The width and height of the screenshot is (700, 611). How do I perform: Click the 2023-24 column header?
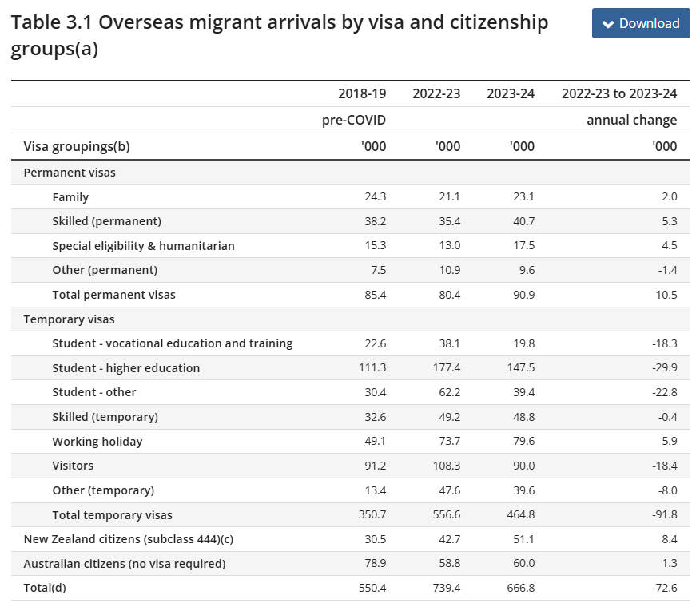[511, 93]
